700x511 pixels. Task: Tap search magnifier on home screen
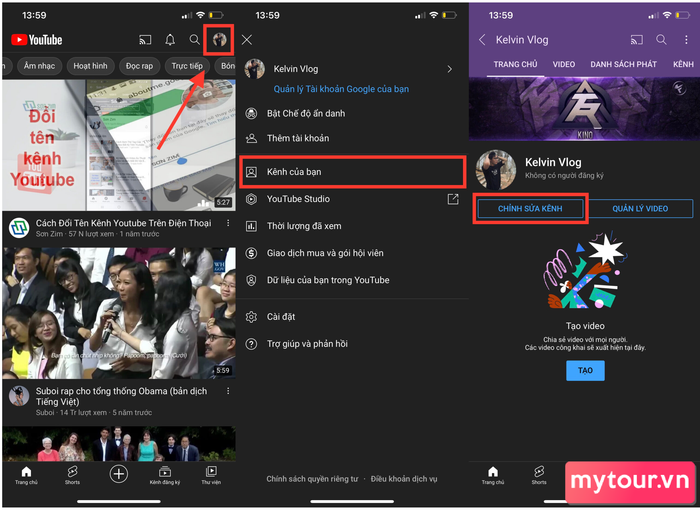[x=194, y=40]
